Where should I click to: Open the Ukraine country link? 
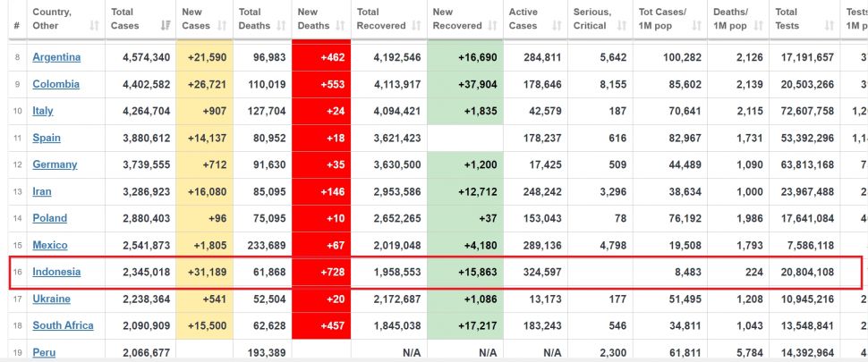coord(52,299)
